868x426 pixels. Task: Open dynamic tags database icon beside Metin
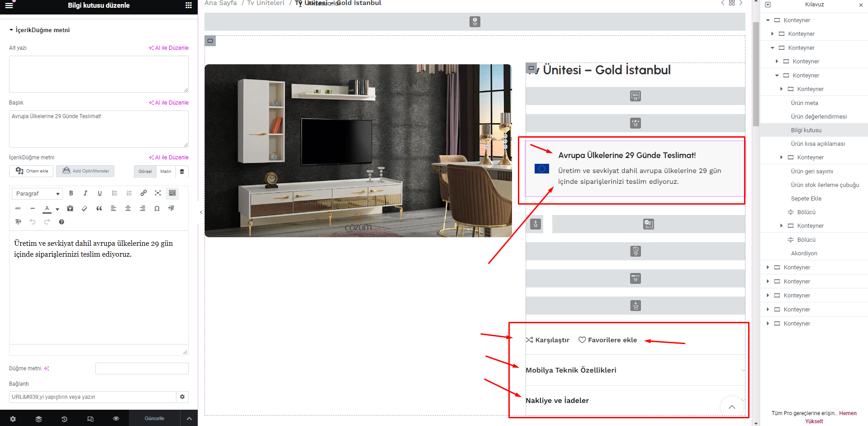tap(182, 172)
